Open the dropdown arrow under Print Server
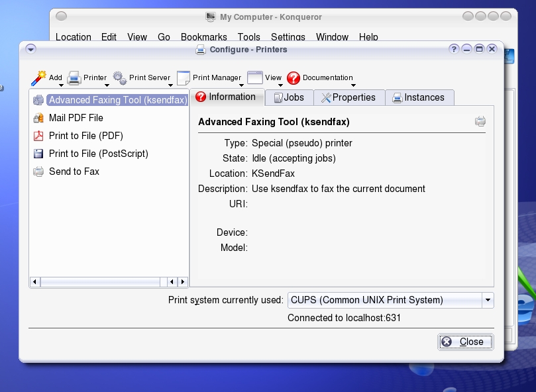Viewport: 536px width, 392px height. tap(170, 85)
